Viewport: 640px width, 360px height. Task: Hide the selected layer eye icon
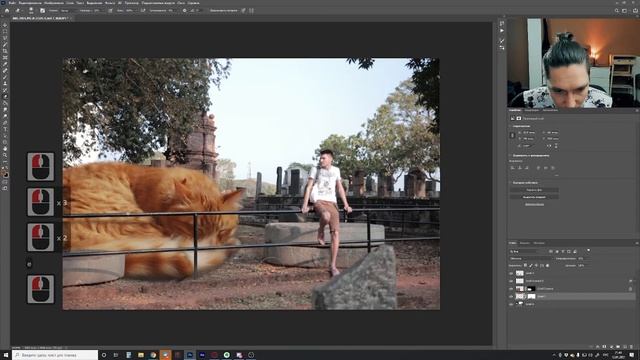coord(511,296)
